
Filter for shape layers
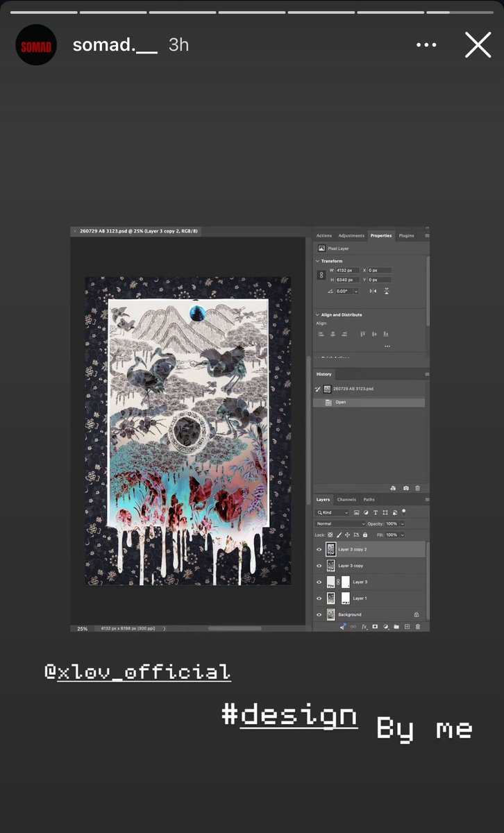[x=385, y=512]
